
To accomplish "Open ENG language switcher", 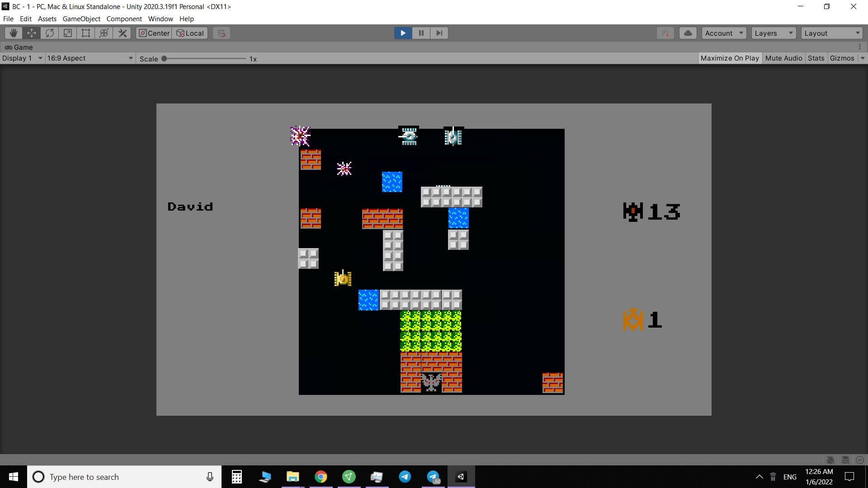I will click(790, 477).
